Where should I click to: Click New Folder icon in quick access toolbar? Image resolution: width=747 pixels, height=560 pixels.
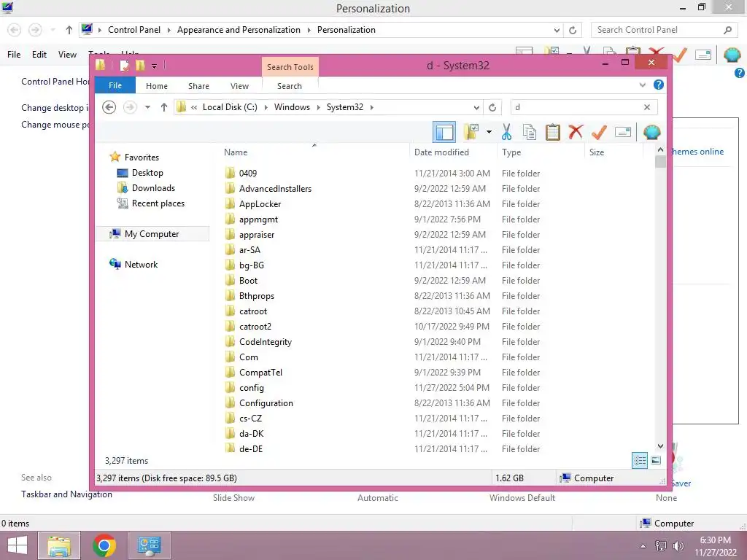click(140, 65)
